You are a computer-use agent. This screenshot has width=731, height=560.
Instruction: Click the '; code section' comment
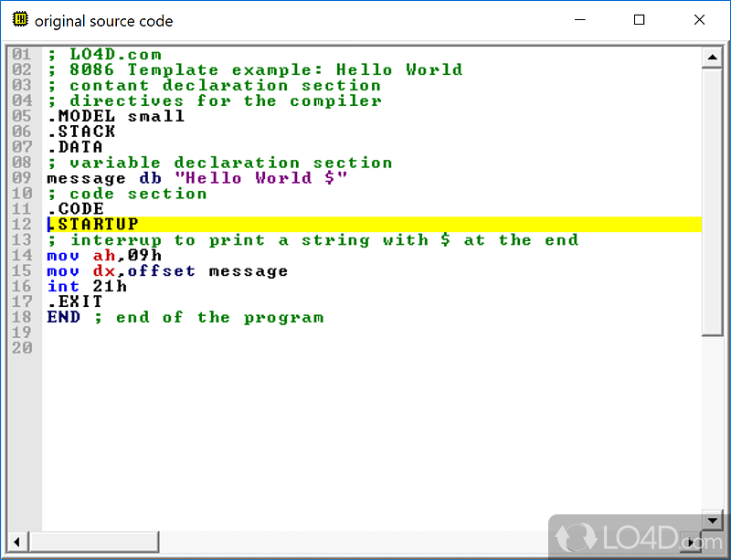(127, 194)
